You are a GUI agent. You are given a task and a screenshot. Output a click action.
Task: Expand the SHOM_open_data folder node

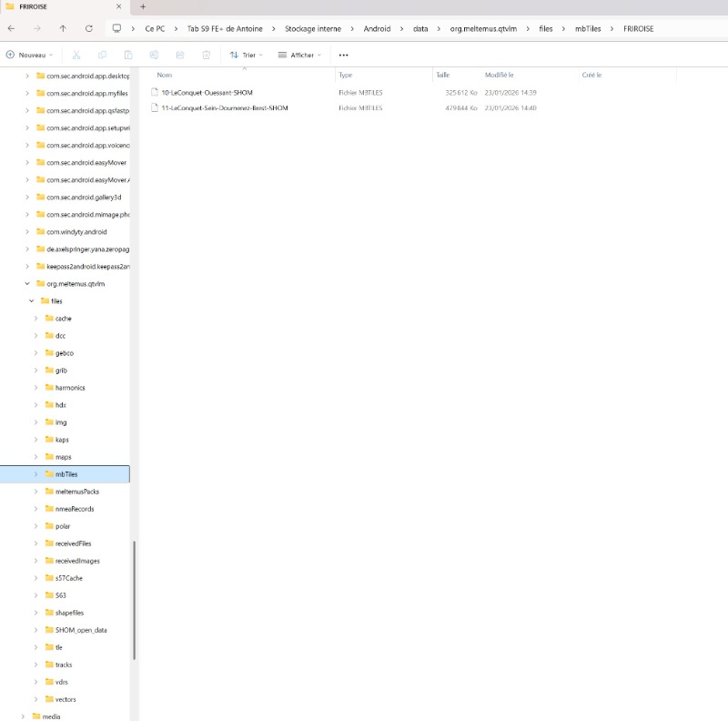(x=36, y=630)
